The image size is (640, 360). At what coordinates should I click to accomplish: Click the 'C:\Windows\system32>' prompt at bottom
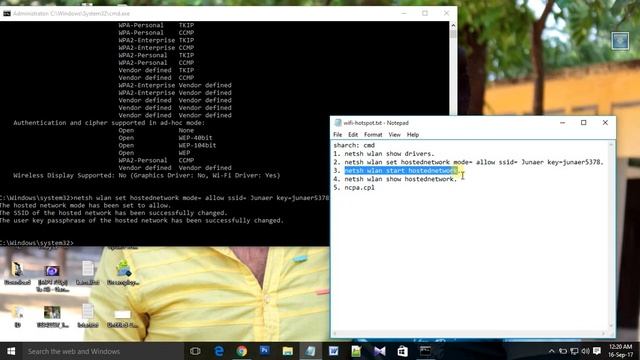[x=37, y=243]
